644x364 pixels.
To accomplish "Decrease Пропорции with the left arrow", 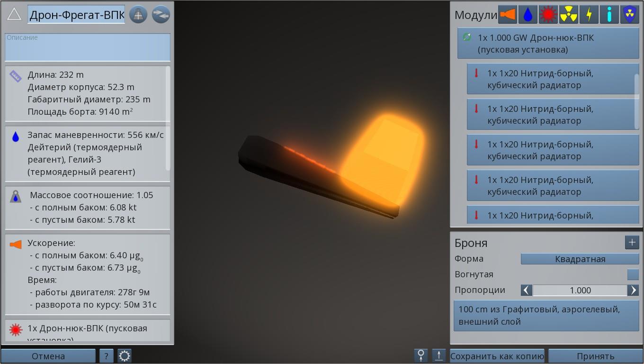I will point(527,290).
